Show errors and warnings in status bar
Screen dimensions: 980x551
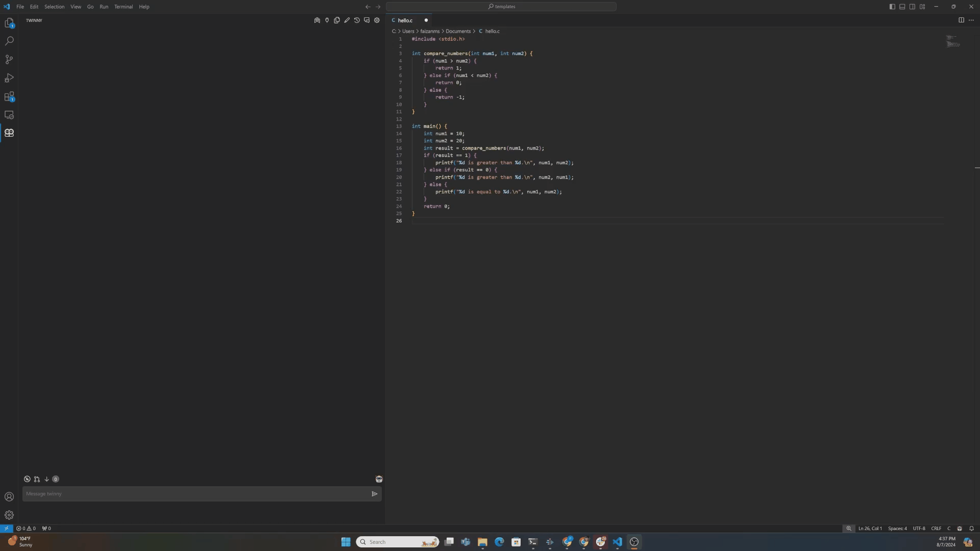[26, 529]
